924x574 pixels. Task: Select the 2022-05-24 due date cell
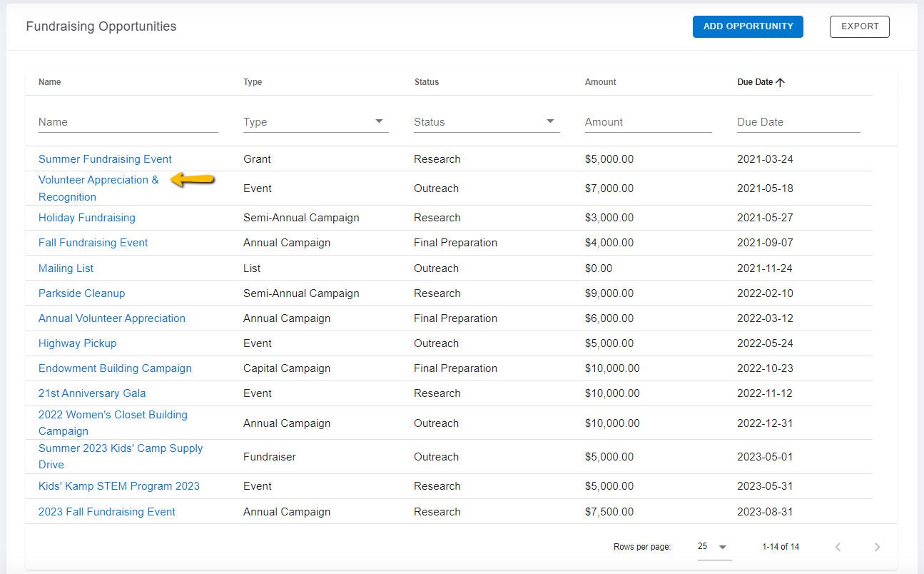765,343
